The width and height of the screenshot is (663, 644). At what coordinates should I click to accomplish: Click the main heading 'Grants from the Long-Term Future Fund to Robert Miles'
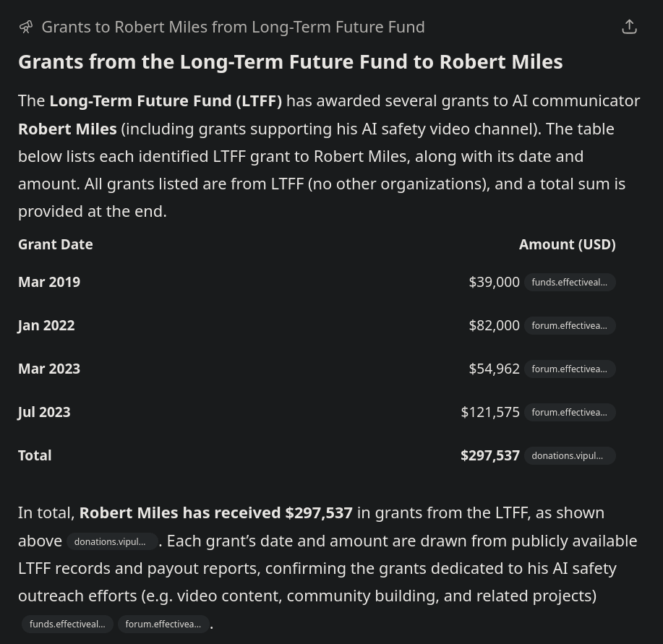pos(290,61)
